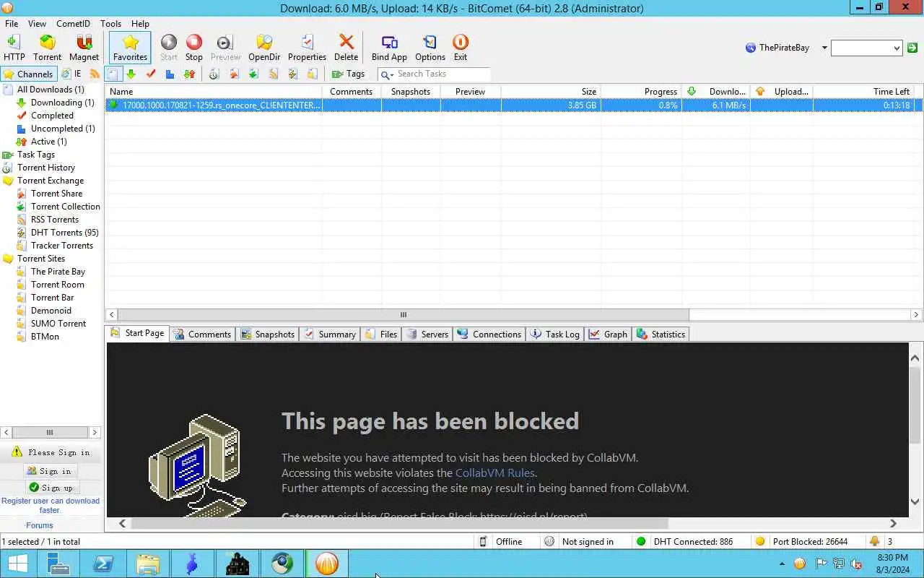Image resolution: width=924 pixels, height=578 pixels.
Task: Switch to the Task Log tab
Action: tap(555, 334)
